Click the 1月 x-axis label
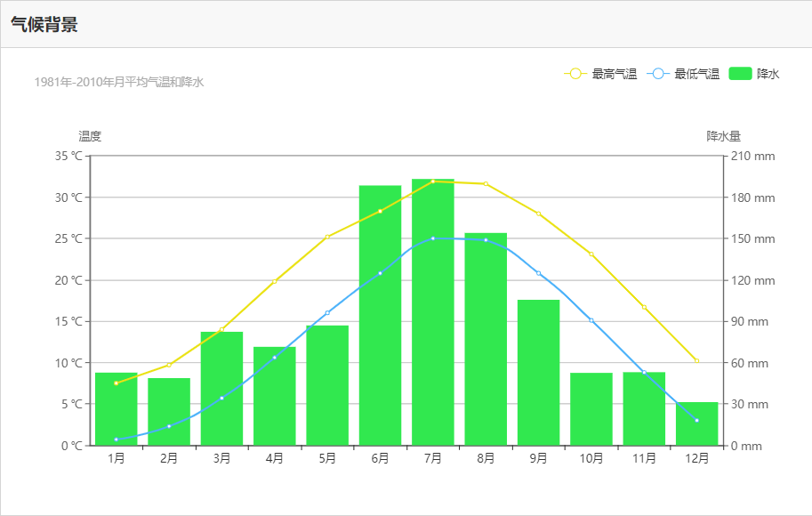The image size is (812, 516). 117,458
